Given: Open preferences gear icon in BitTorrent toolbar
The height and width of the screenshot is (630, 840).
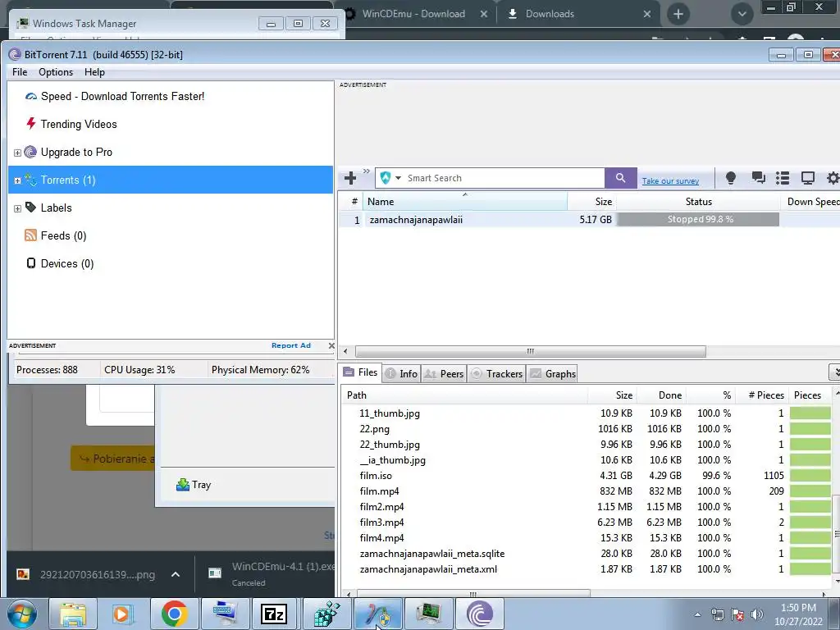Looking at the screenshot, I should pyautogui.click(x=833, y=178).
